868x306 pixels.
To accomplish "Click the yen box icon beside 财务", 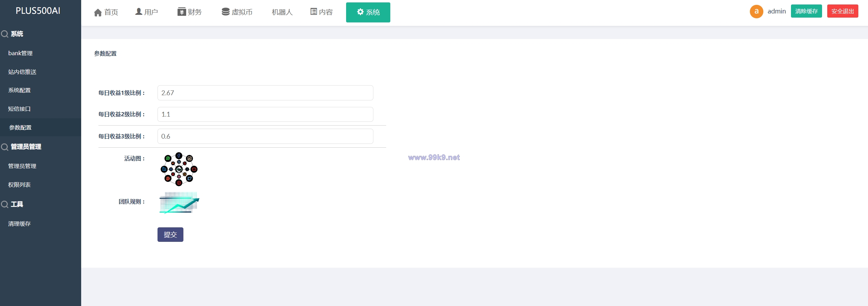I will pyautogui.click(x=182, y=12).
